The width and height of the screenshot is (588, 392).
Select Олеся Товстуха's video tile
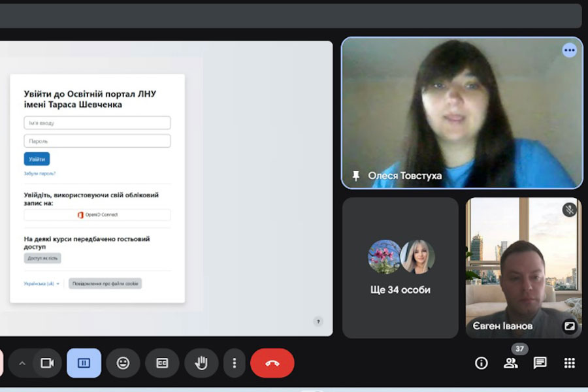coord(462,112)
